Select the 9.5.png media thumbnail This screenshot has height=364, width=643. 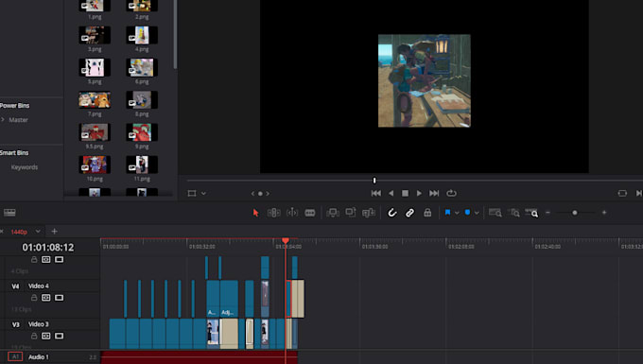pyautogui.click(x=95, y=132)
